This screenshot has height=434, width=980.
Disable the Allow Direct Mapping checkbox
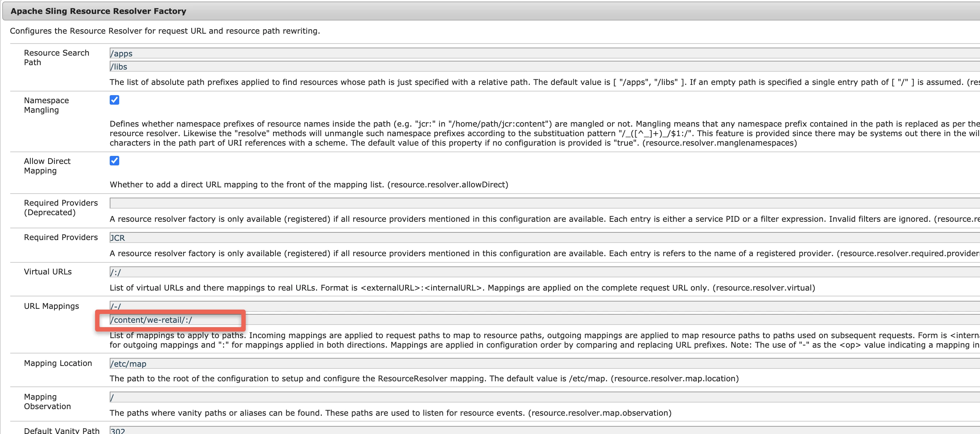(114, 161)
